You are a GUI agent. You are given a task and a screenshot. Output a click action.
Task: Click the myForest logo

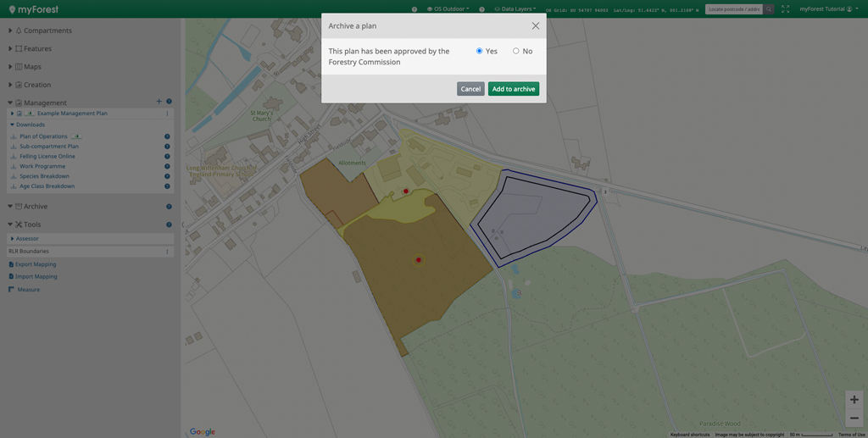coord(34,9)
